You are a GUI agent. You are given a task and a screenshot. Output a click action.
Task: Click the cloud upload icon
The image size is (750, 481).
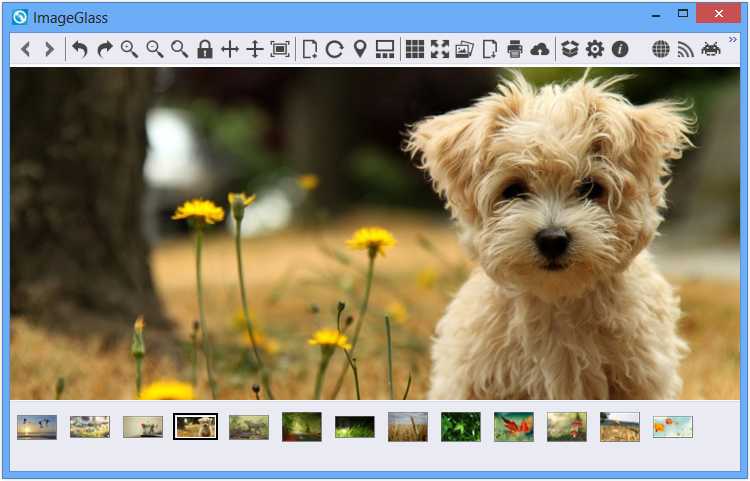(540, 49)
